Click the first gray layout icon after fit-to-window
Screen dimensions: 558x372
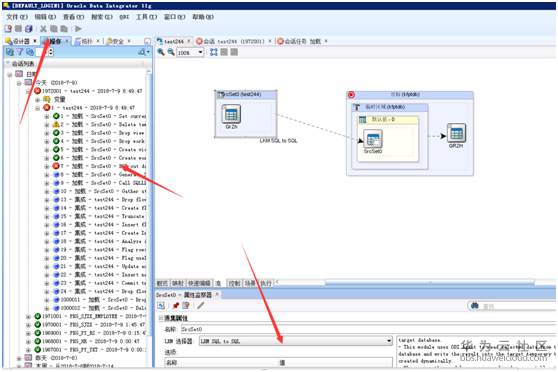click(x=224, y=52)
